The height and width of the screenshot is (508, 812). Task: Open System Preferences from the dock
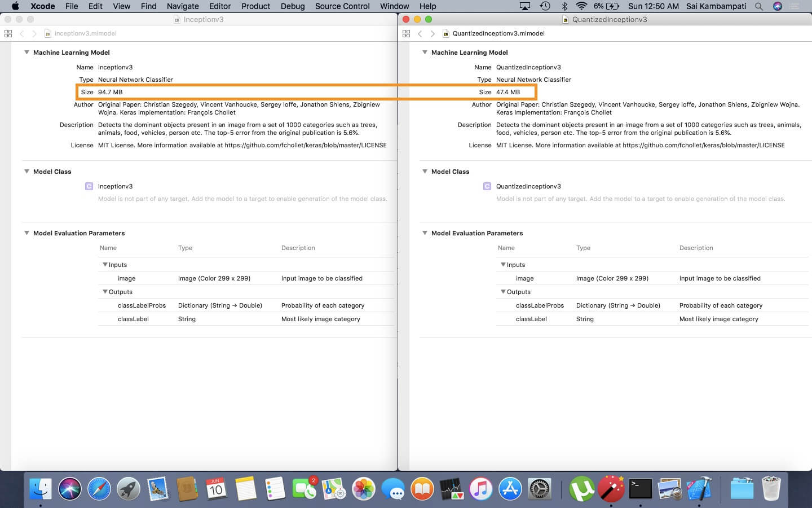tap(540, 489)
